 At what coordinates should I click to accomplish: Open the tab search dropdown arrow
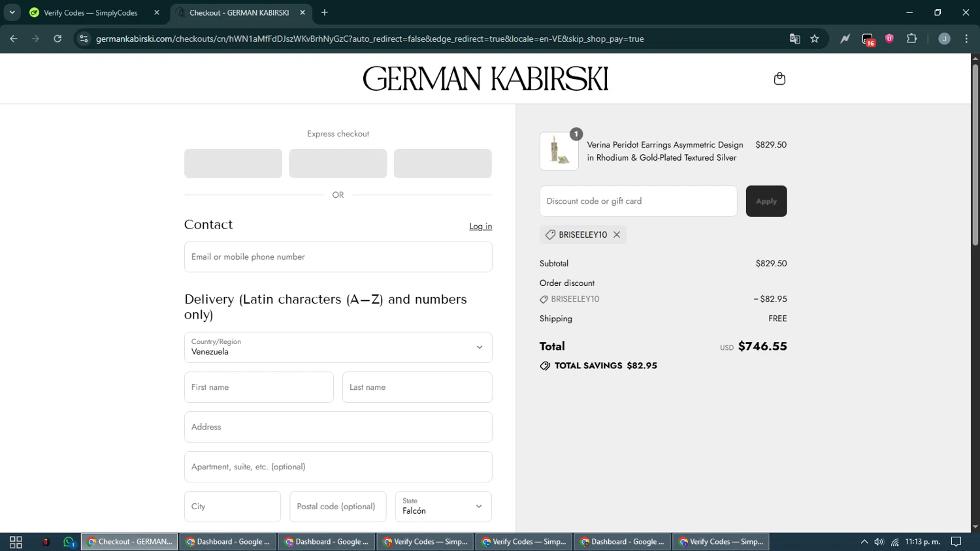[12, 12]
